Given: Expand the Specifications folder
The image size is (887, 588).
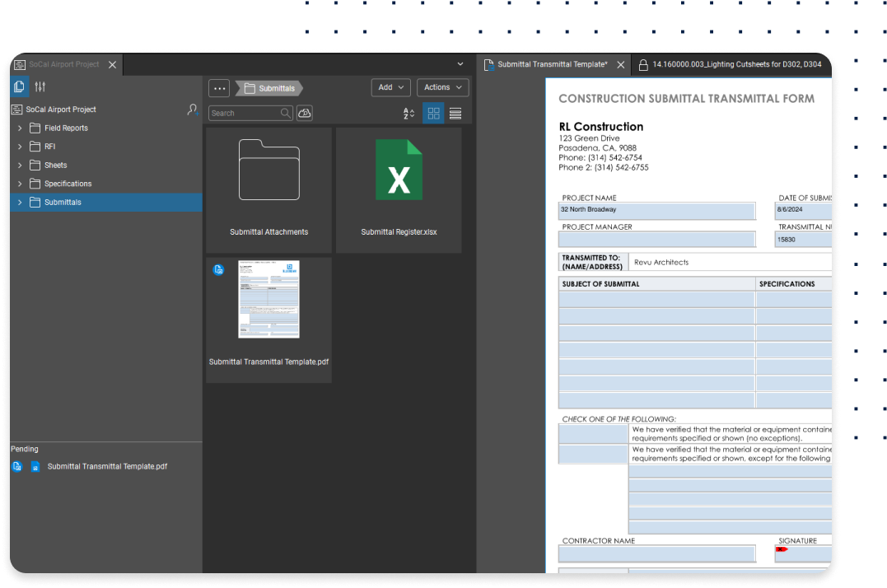Looking at the screenshot, I should coord(20,184).
